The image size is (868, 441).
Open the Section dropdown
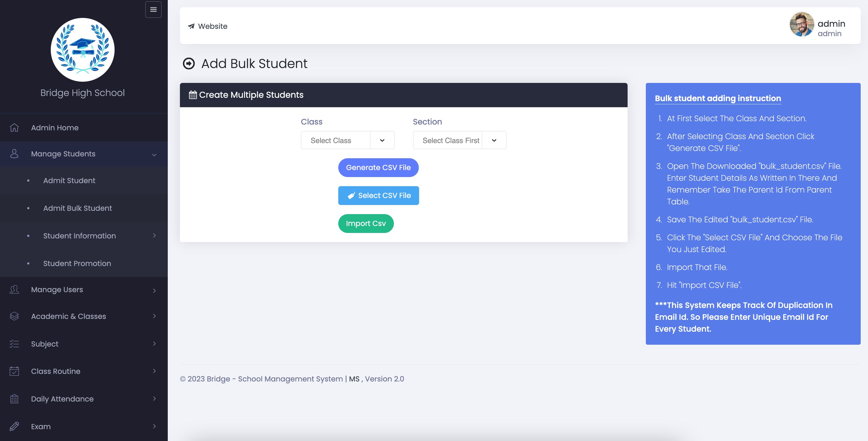click(459, 140)
